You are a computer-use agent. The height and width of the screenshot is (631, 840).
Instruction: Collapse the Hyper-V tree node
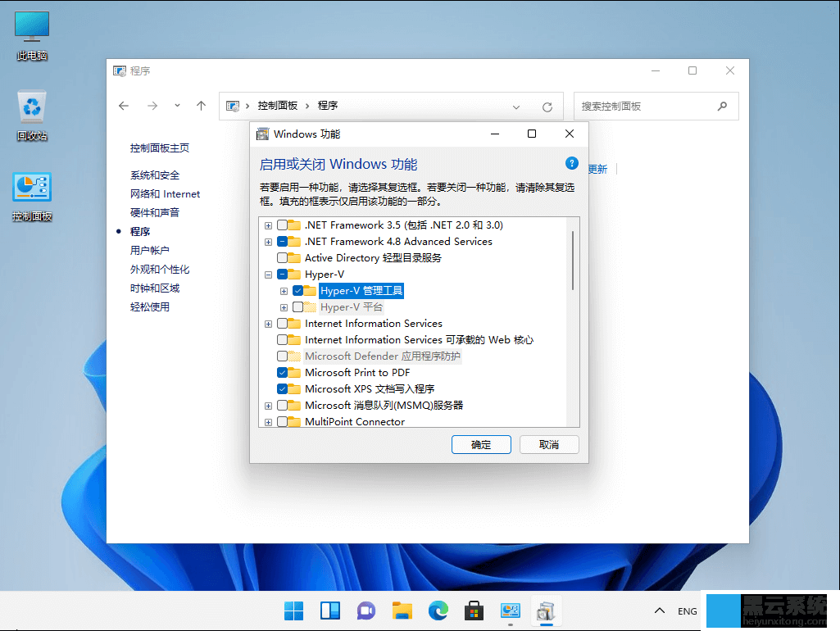[x=268, y=274]
